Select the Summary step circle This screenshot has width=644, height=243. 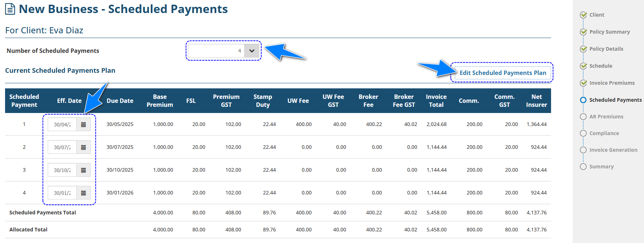[583, 167]
